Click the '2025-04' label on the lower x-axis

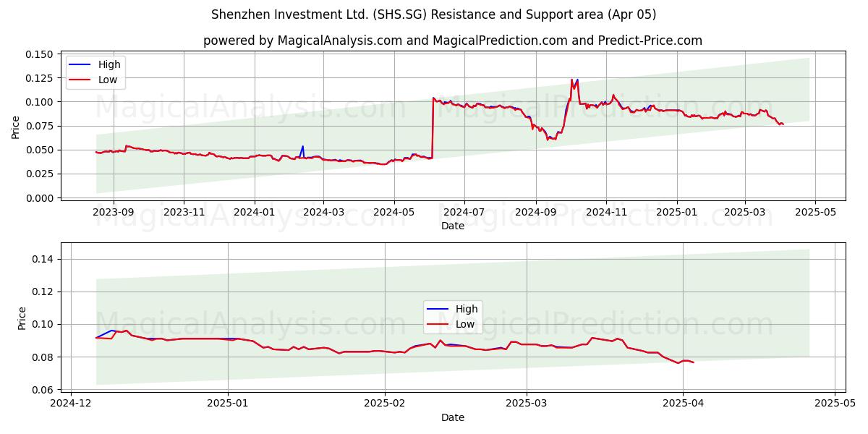[684, 404]
